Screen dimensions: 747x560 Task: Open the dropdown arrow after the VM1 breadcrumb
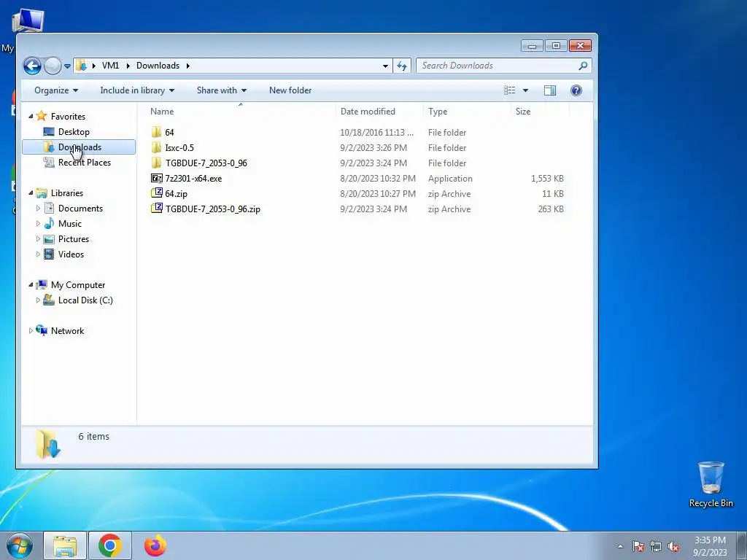(x=128, y=66)
